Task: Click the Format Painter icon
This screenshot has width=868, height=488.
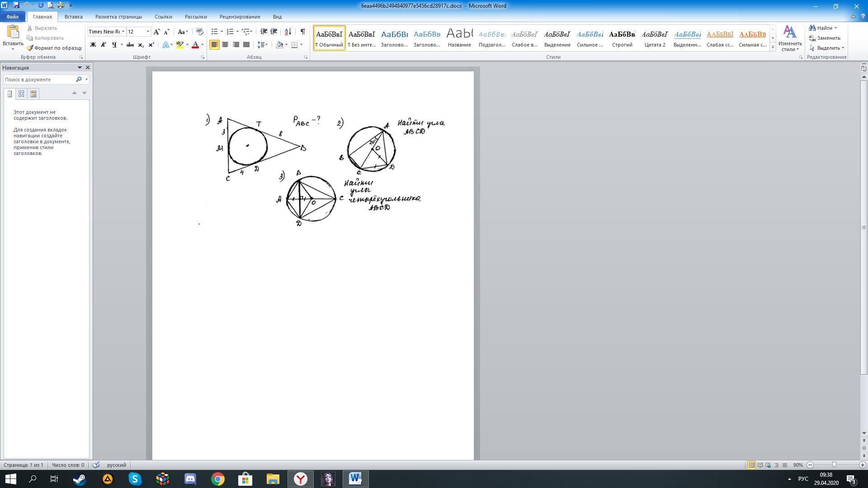Action: (x=30, y=48)
